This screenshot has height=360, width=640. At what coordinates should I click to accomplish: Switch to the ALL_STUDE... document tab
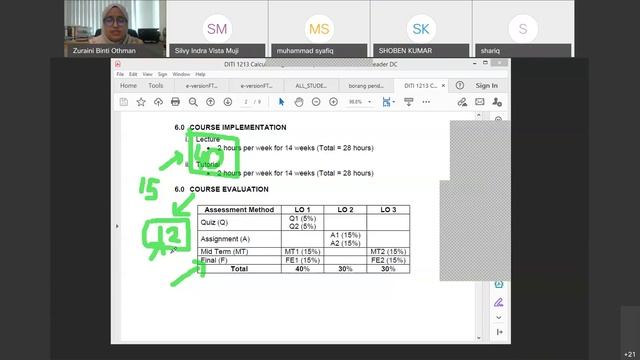311,86
